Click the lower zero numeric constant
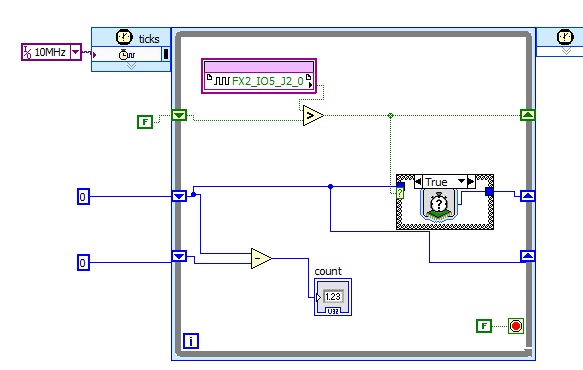The height and width of the screenshot is (370, 583). point(83,263)
